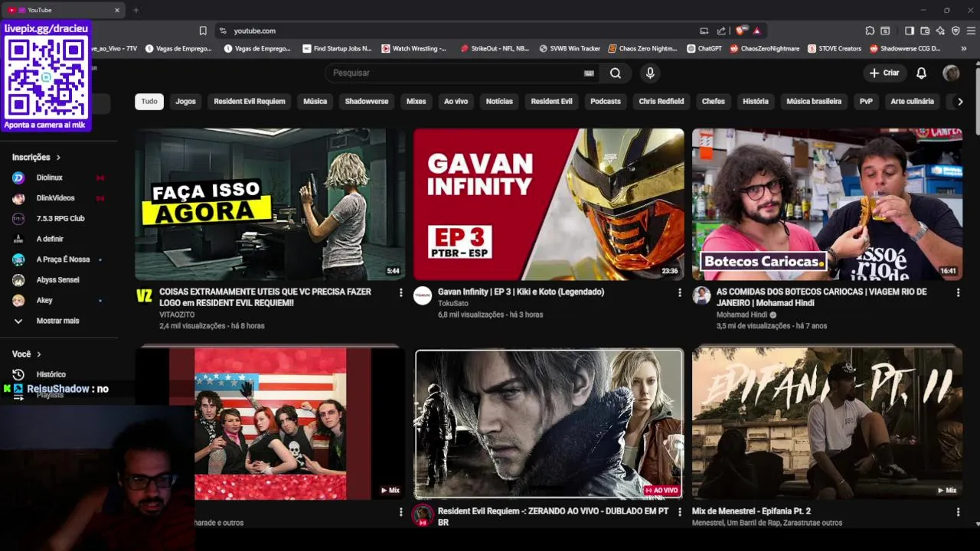This screenshot has height=551, width=980.
Task: Click the share page icon in address bar
Action: [x=721, y=31]
